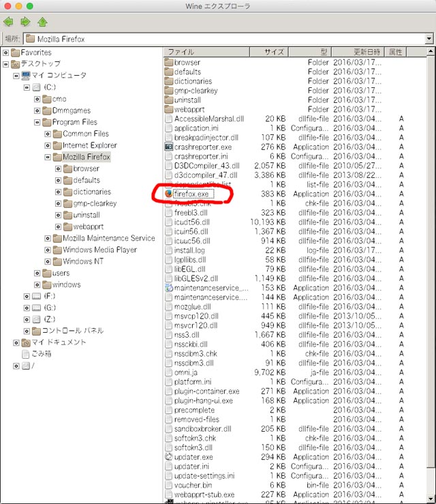Sort by the サイズ column header
Screen dimensions: 436x504
[269, 52]
